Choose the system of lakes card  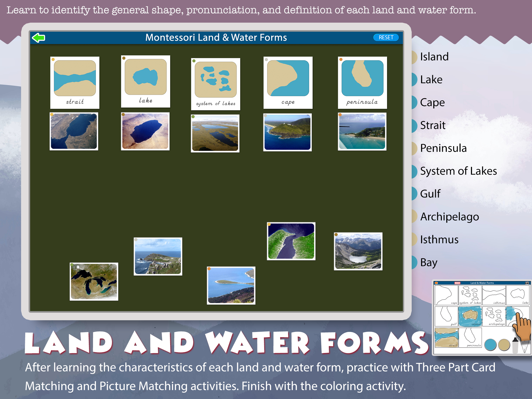click(216, 84)
